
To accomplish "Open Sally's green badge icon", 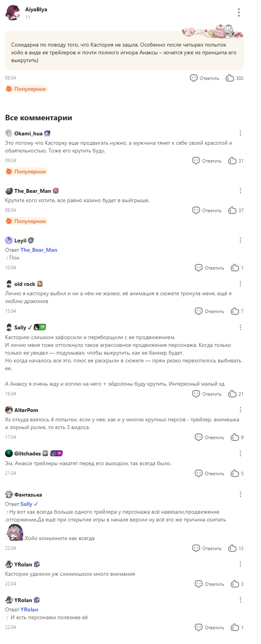I will click(40, 327).
